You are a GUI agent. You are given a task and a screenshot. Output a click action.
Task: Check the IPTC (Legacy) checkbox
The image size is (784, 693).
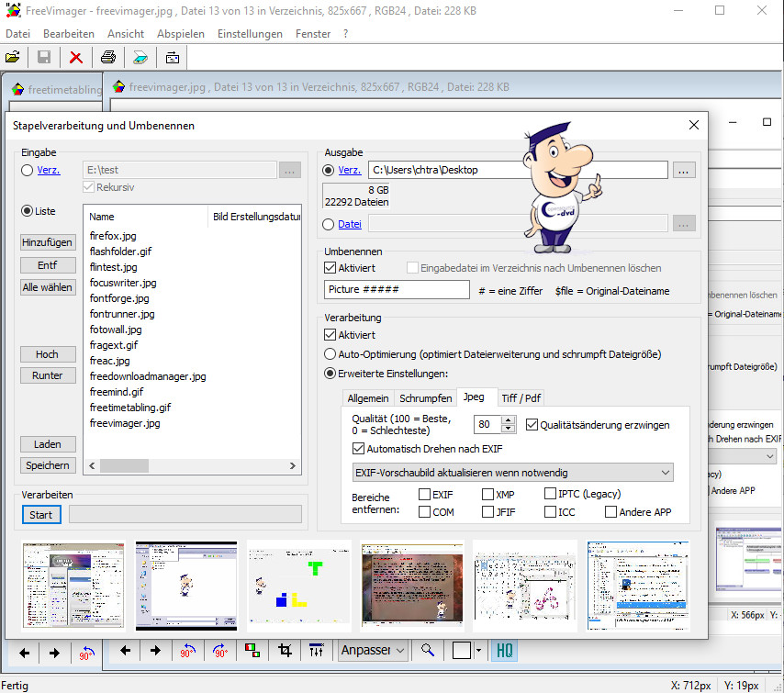[x=550, y=494]
